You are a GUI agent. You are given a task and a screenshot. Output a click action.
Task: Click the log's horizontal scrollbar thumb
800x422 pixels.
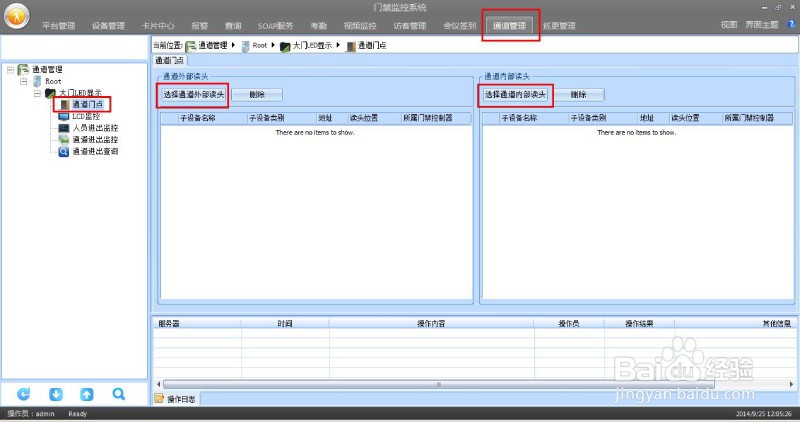click(439, 384)
